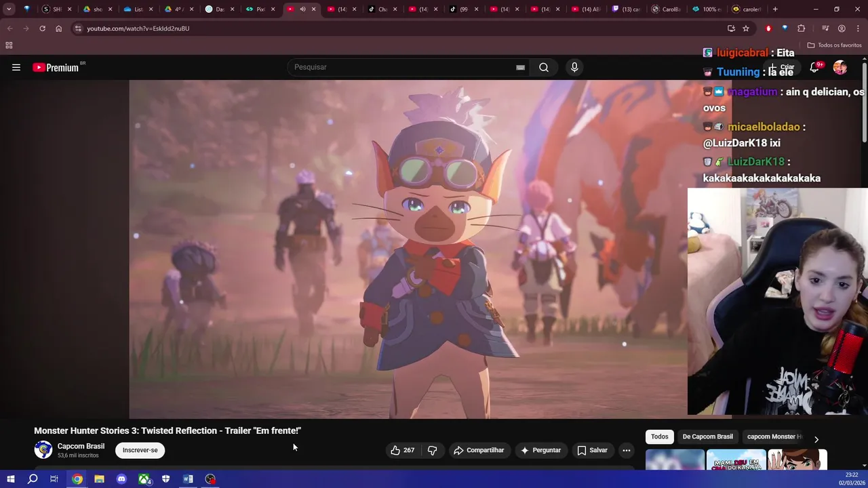This screenshot has height=488, width=868.
Task: Navigate back in browser history
Action: (9, 28)
